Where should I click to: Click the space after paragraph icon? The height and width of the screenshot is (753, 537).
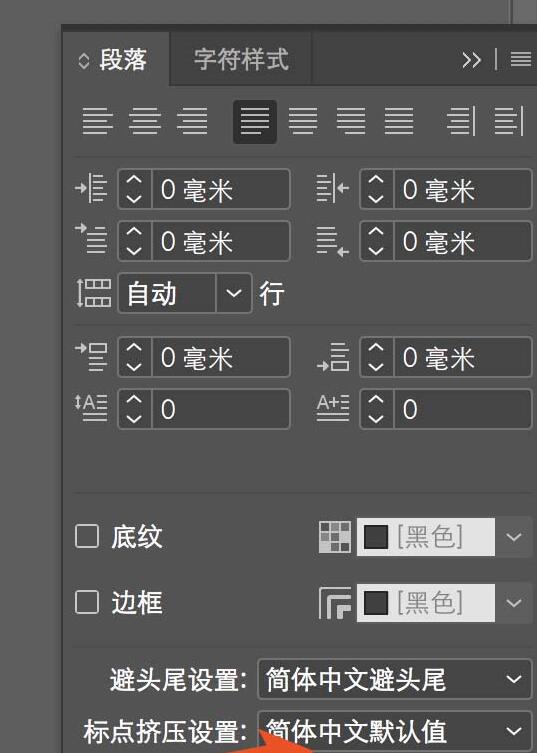pos(333,357)
